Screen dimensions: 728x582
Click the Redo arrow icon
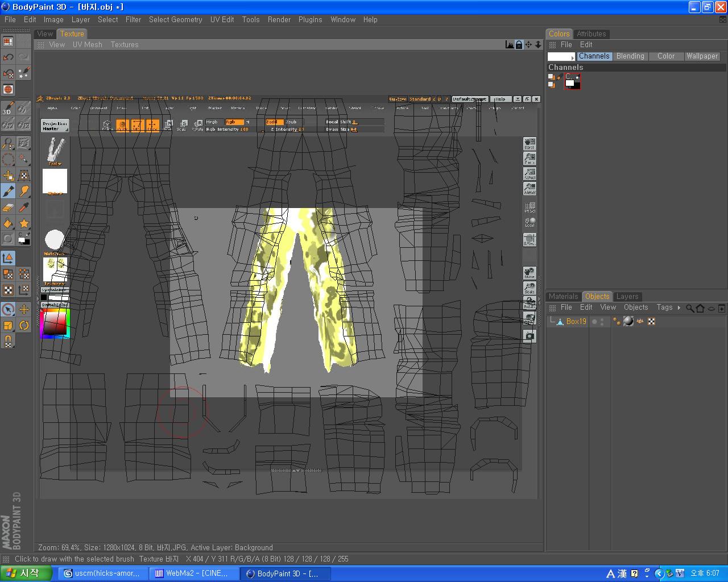[x=24, y=57]
